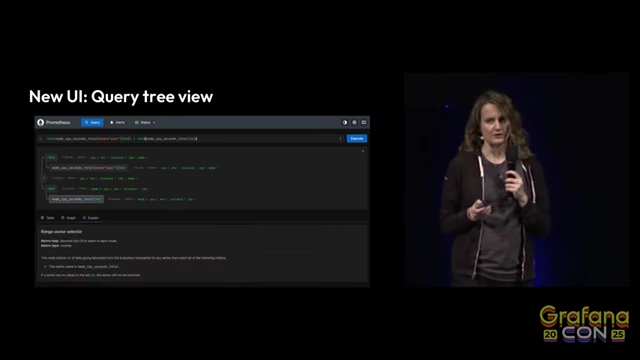Go to the Alerts menu item

pos(118,122)
